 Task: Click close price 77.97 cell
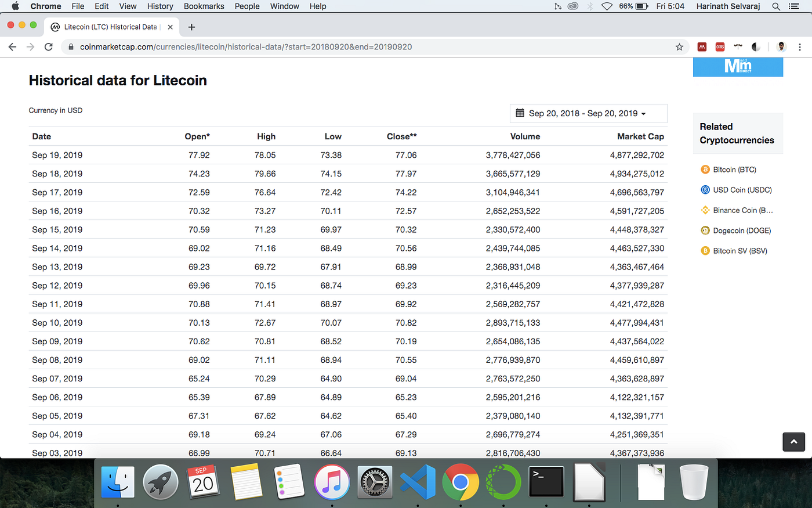[406, 174]
